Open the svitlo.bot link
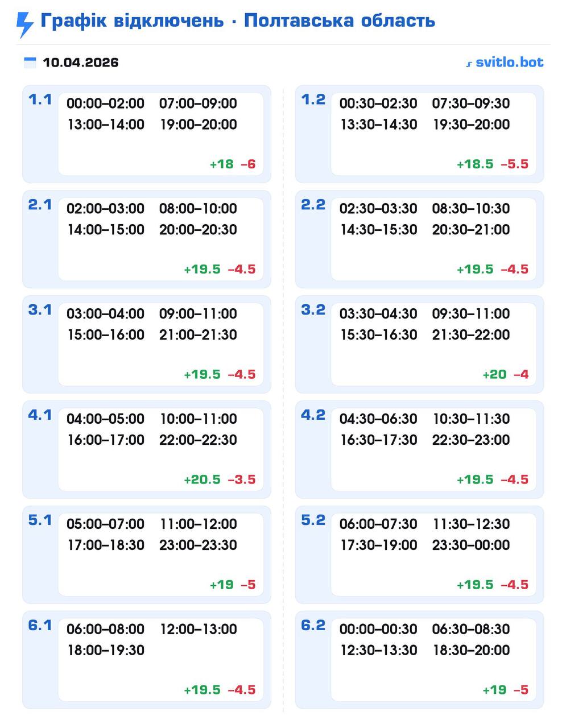The height and width of the screenshot is (728, 566). pyautogui.click(x=505, y=63)
